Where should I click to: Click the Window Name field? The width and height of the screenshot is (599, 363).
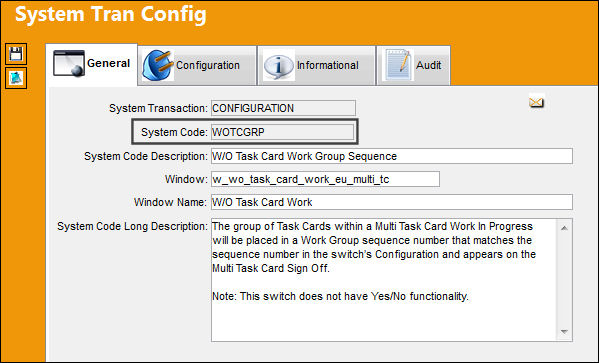pos(392,202)
